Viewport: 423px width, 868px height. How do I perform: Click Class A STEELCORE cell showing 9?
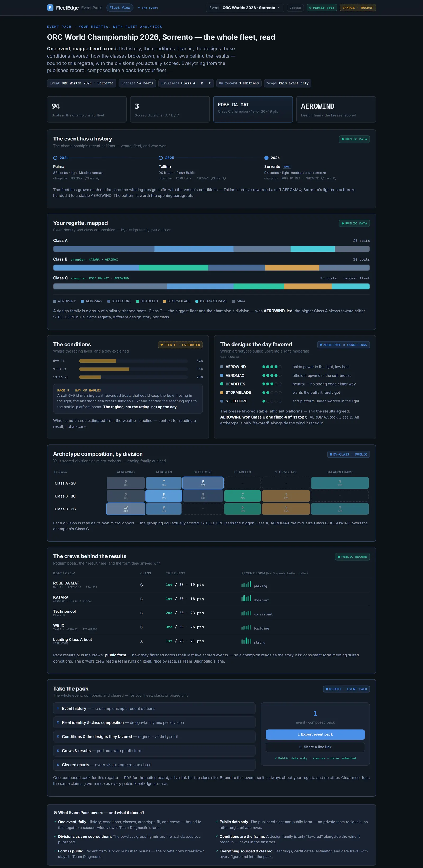pyautogui.click(x=203, y=483)
